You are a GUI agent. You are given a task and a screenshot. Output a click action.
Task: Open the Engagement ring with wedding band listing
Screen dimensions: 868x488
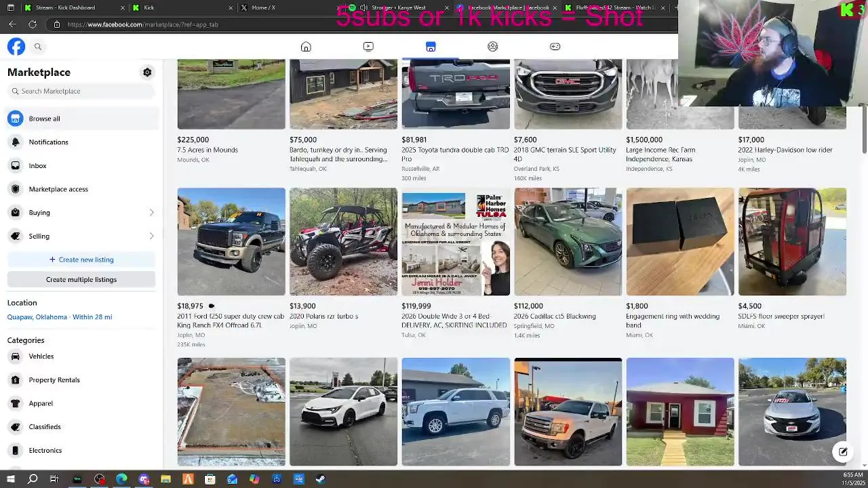click(679, 264)
